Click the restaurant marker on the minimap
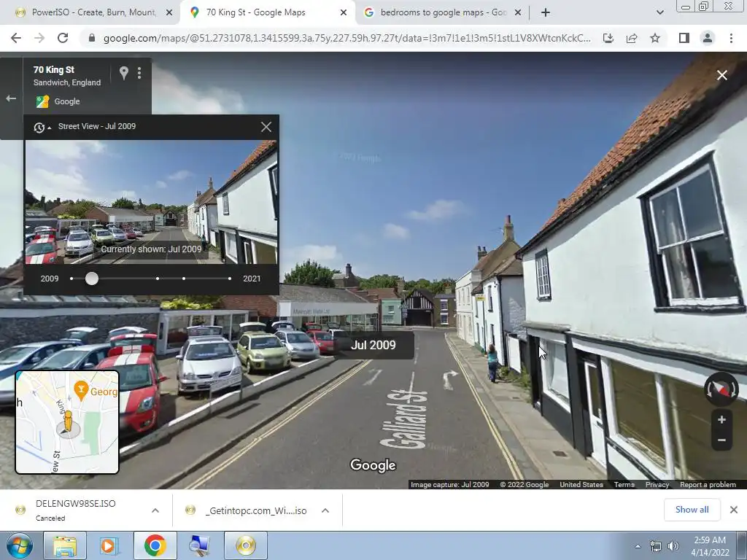 click(81, 390)
